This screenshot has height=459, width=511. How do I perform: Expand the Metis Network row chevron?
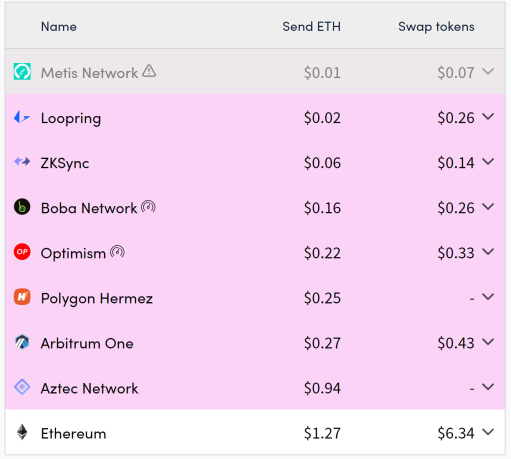click(x=488, y=71)
